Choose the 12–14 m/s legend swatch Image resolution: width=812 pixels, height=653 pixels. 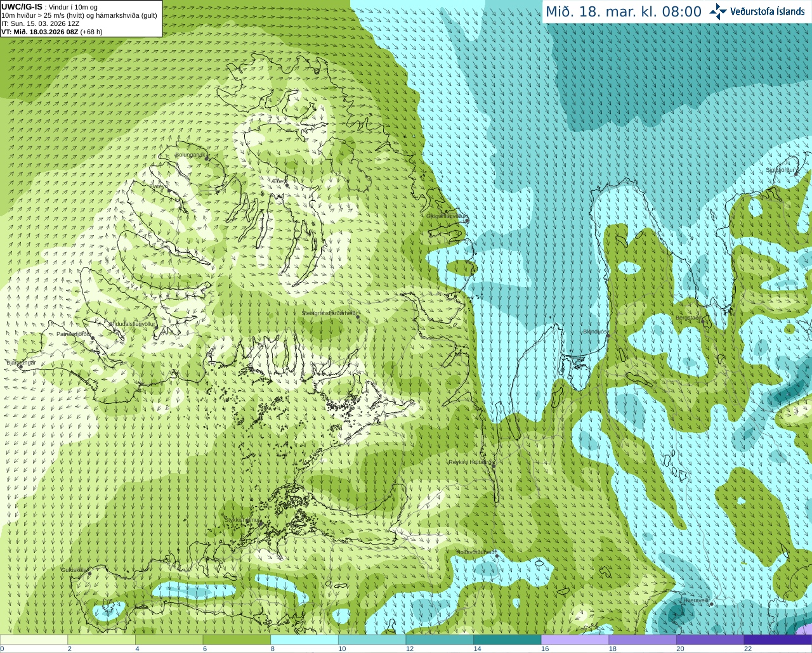tap(440, 640)
